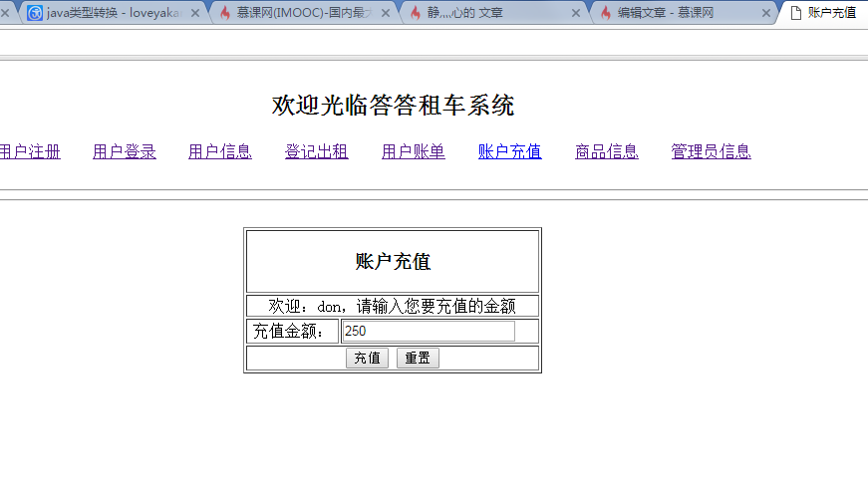Click the 重置 reset button
868x485 pixels.
click(418, 358)
